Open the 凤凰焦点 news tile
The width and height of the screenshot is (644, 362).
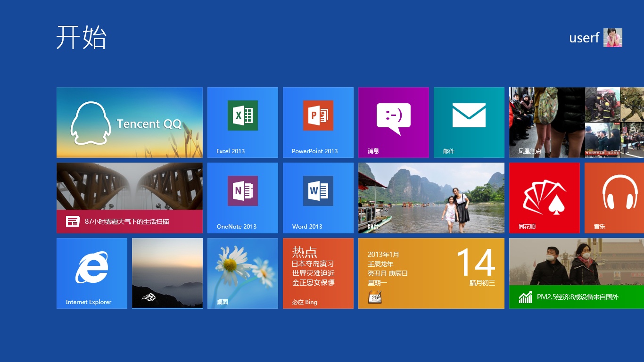click(x=577, y=123)
